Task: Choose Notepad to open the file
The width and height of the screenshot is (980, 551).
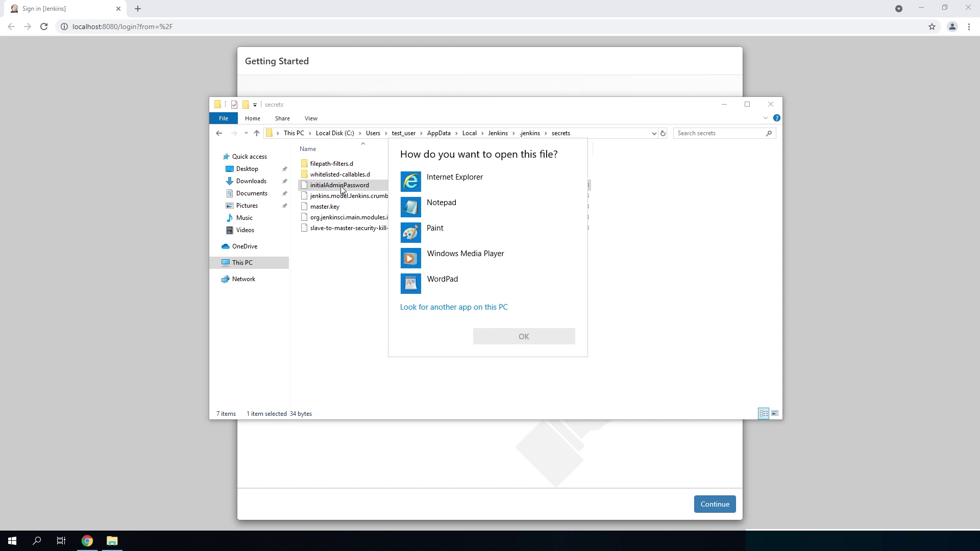Action: pyautogui.click(x=441, y=203)
